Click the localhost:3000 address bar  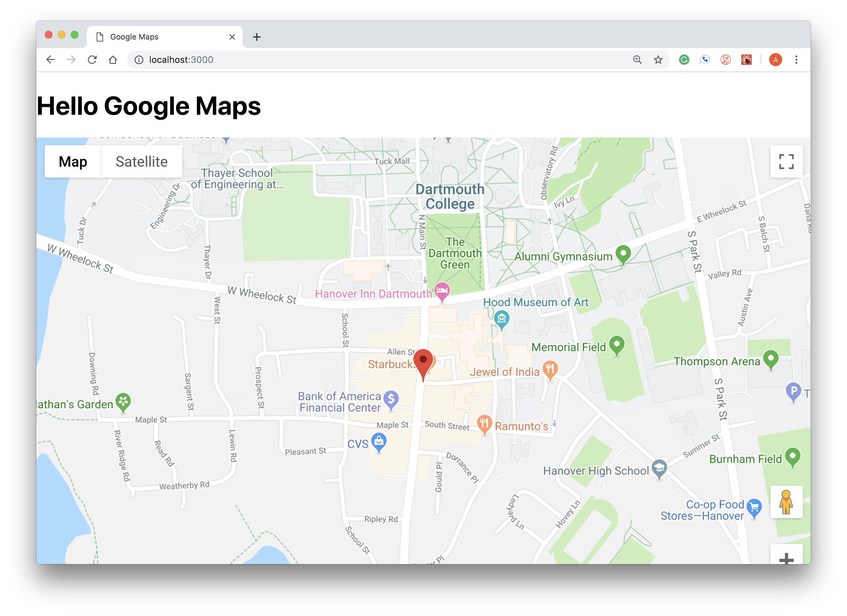coord(336,60)
